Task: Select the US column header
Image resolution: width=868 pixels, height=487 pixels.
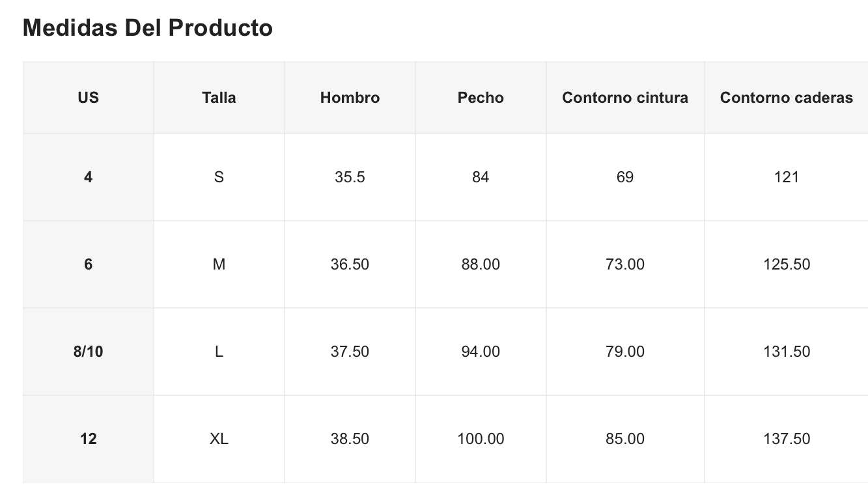Action: (x=88, y=98)
